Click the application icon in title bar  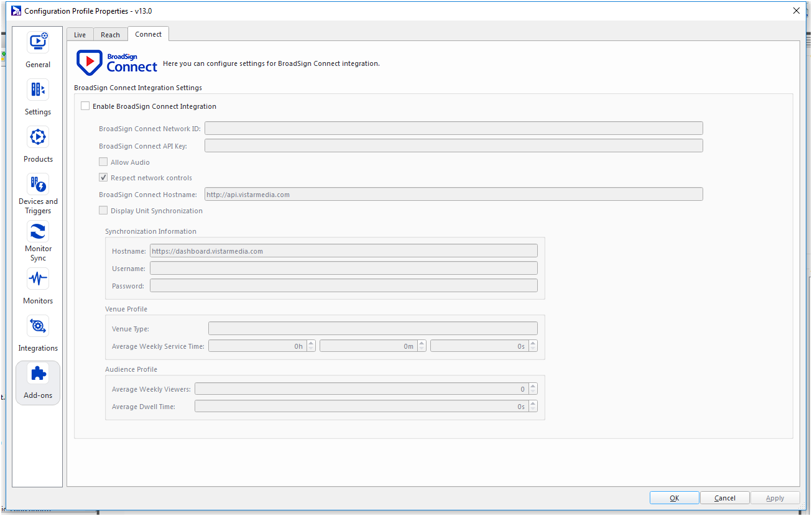coord(16,11)
